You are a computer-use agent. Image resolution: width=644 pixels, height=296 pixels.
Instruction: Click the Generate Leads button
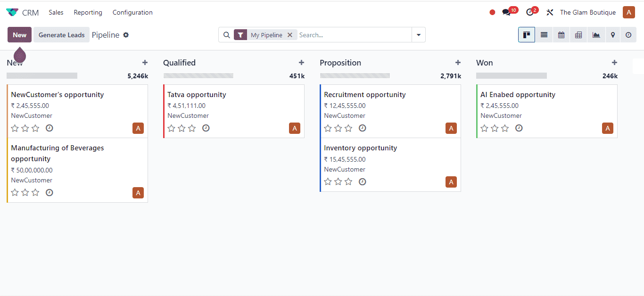61,34
